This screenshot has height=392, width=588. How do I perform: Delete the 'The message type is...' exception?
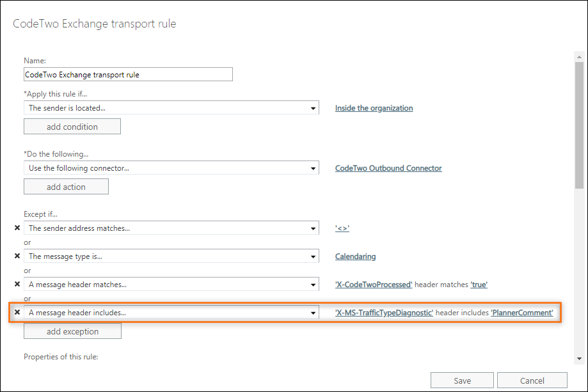point(17,256)
